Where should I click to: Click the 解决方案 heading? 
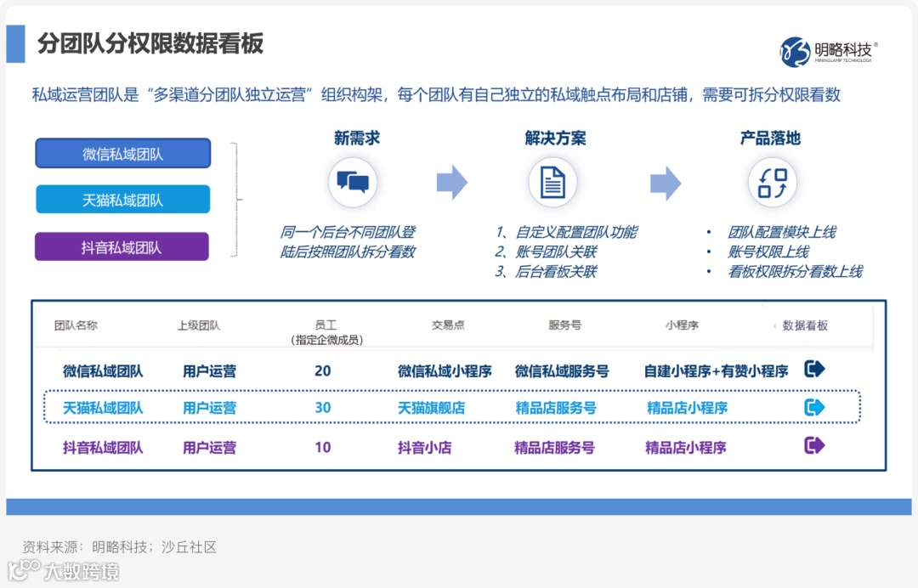coord(555,138)
